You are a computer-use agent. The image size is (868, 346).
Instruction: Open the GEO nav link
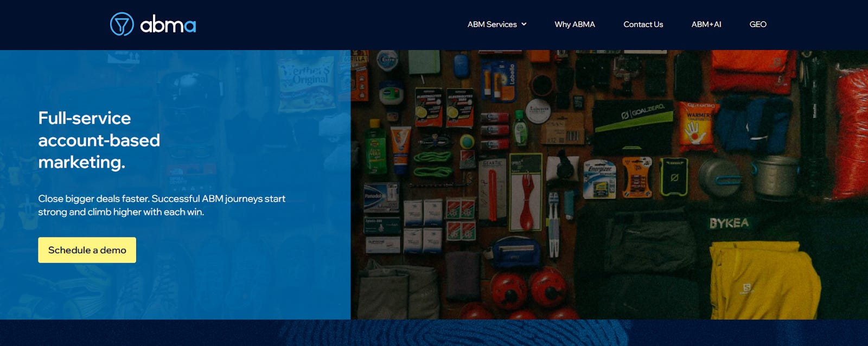(x=758, y=24)
